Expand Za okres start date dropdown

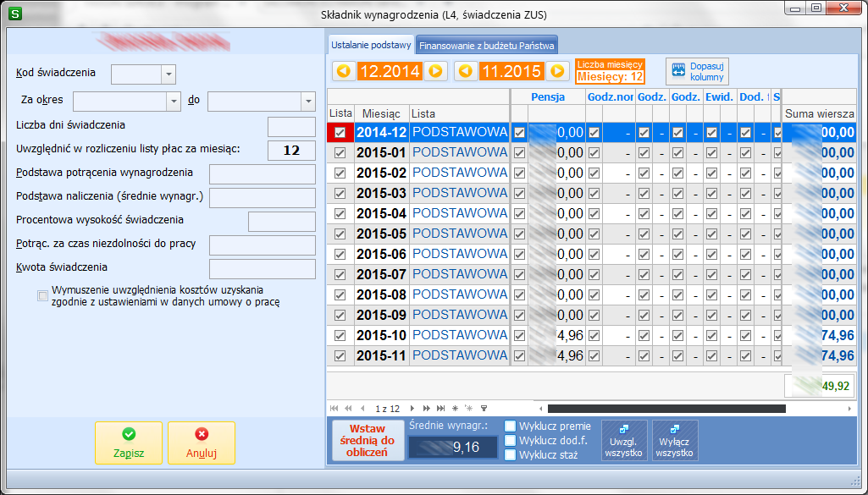pyautogui.click(x=174, y=102)
